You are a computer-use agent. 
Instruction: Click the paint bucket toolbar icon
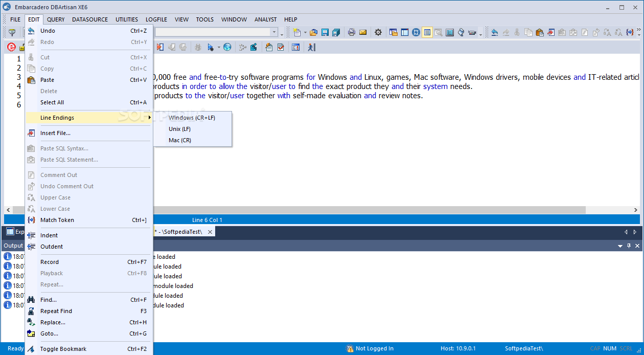[x=461, y=32]
